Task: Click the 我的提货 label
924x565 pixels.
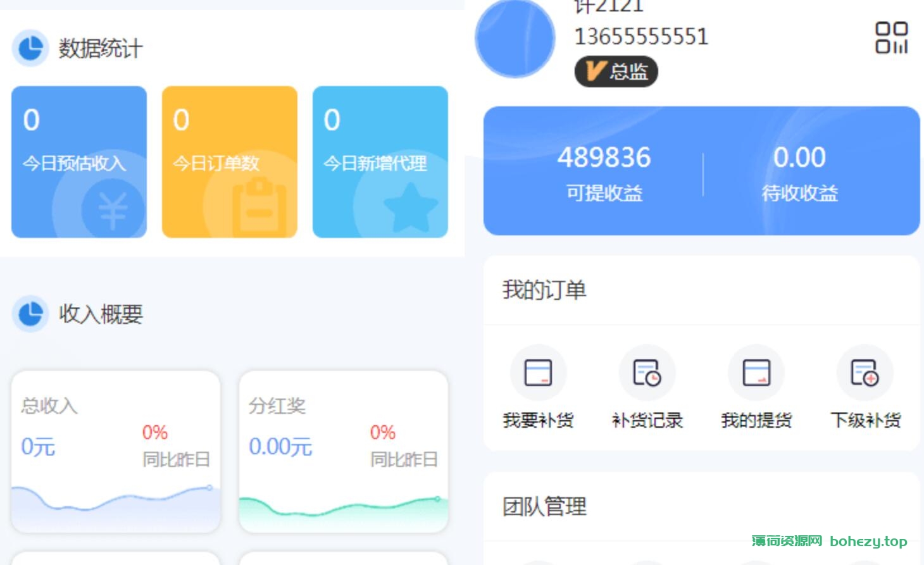Action: coord(756,420)
